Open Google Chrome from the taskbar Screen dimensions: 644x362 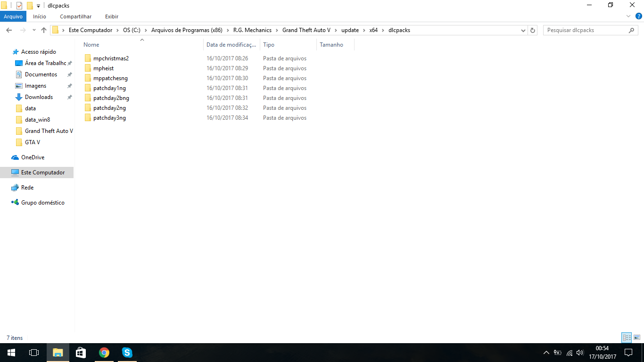coord(104,353)
